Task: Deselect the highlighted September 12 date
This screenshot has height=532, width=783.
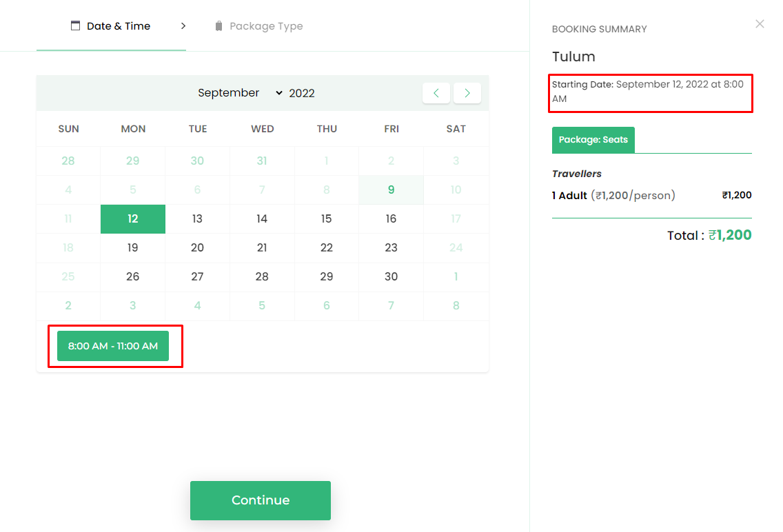Action: (132, 218)
